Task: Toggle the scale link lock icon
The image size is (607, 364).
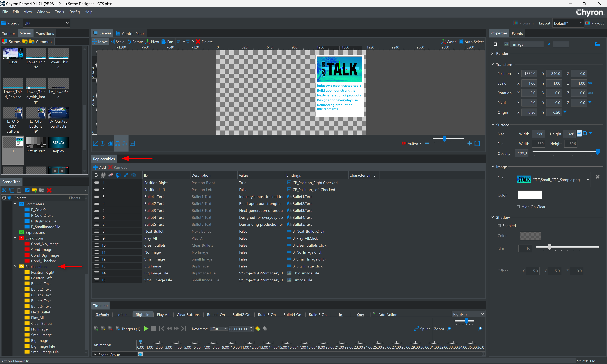Action: 590,83
